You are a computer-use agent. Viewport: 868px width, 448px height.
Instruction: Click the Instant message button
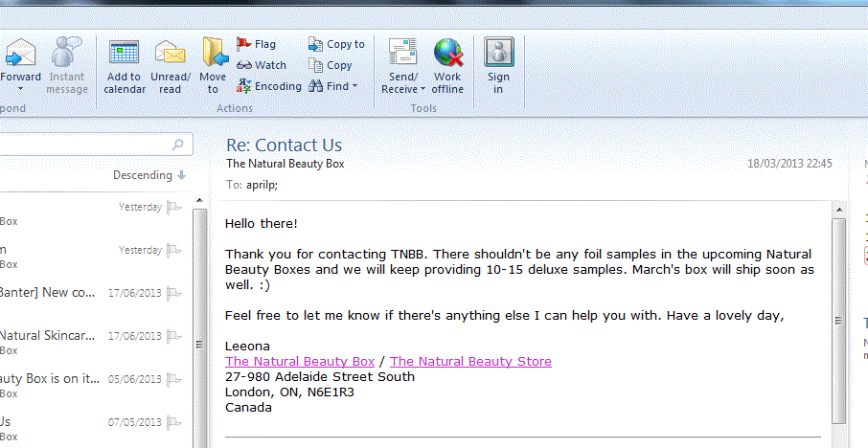67,65
